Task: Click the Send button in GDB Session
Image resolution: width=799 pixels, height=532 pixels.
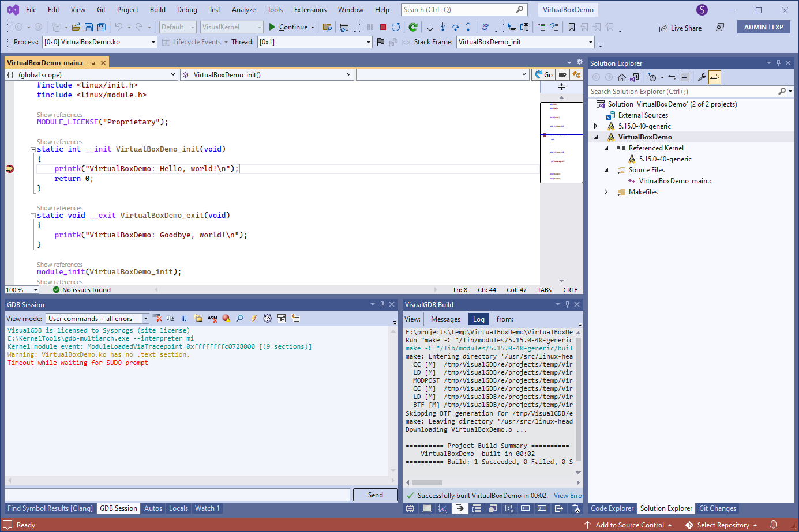Action: click(x=375, y=495)
